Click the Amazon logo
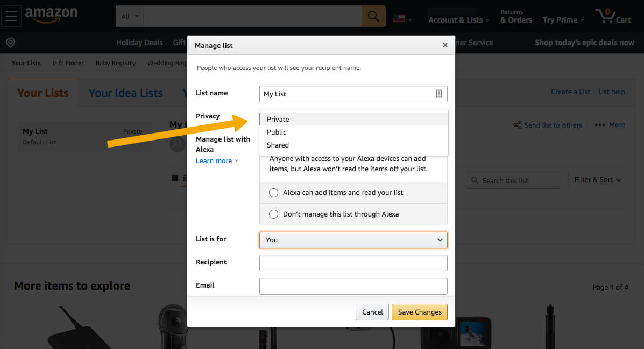644x349 pixels. pyautogui.click(x=51, y=15)
